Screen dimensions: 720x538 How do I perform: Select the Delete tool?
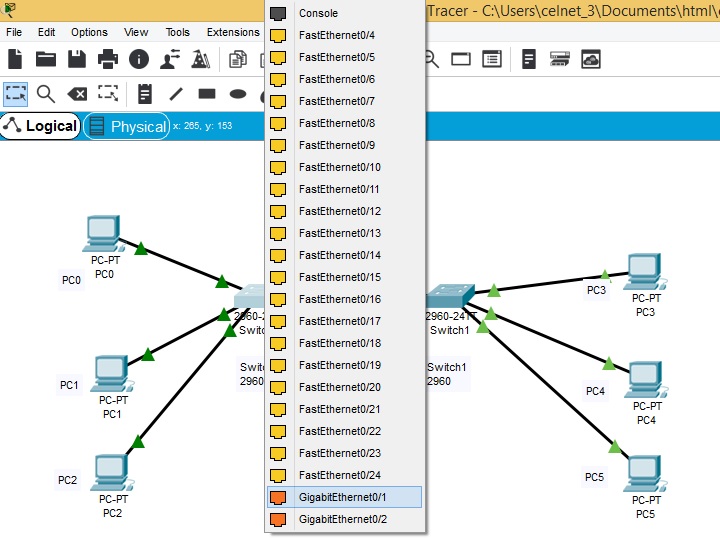[77, 94]
